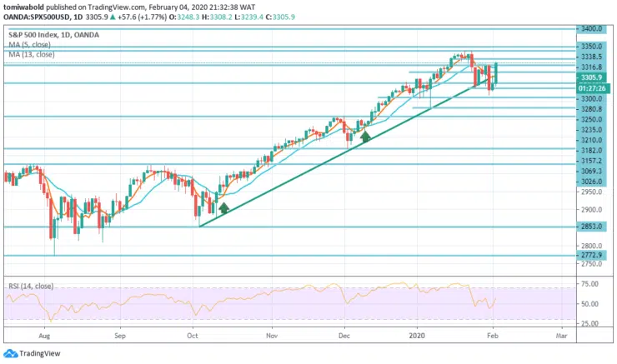Click the 2853.0 support level label

click(x=592, y=227)
